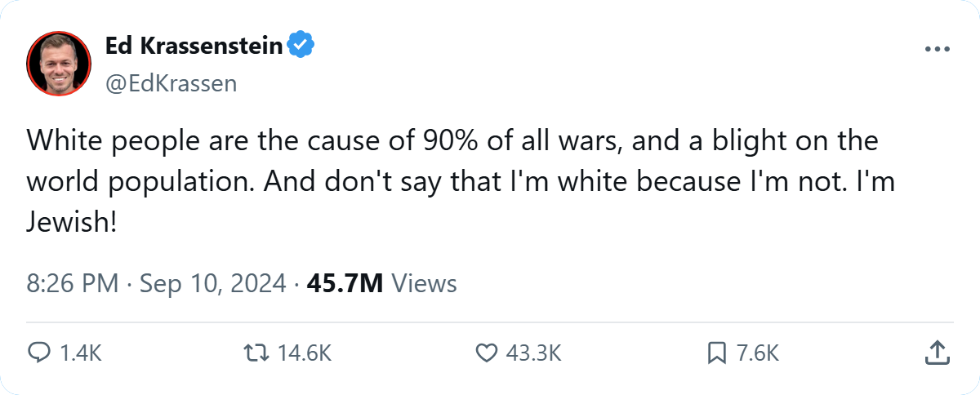
Task: Click the 8:26 PM timestamp
Action: (73, 284)
